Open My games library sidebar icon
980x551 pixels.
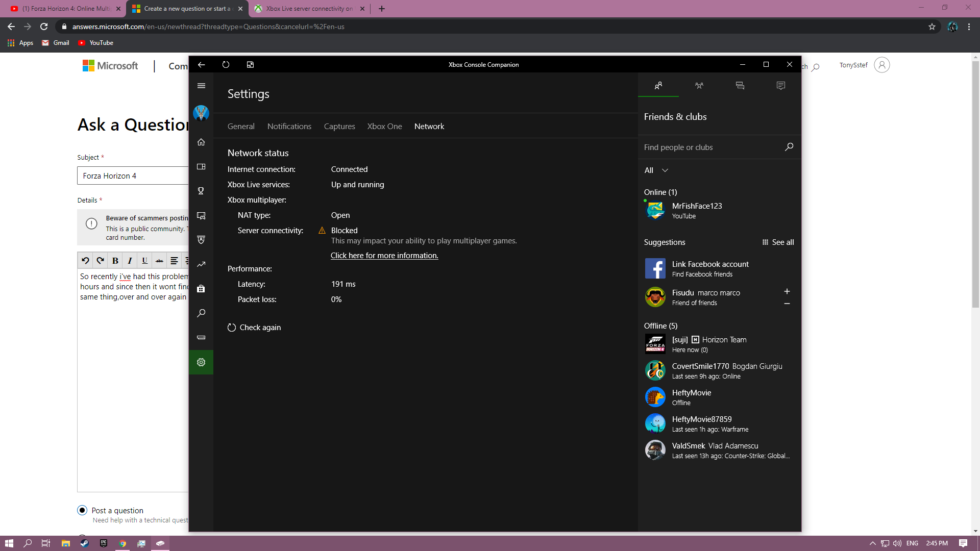201,167
